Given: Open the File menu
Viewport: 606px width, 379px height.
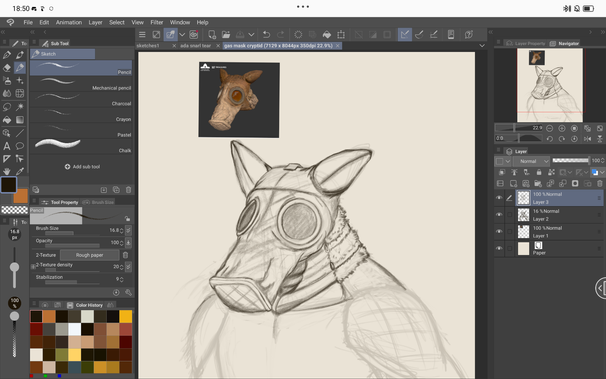Looking at the screenshot, I should tap(28, 22).
